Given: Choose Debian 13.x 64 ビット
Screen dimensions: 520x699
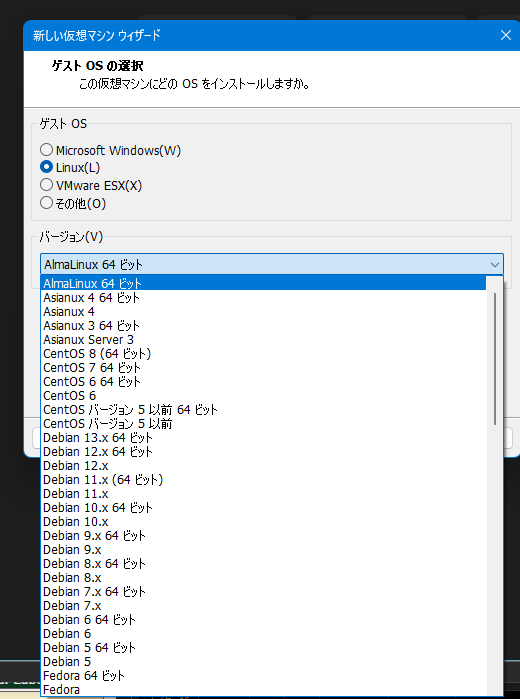Looking at the screenshot, I should (263, 437).
